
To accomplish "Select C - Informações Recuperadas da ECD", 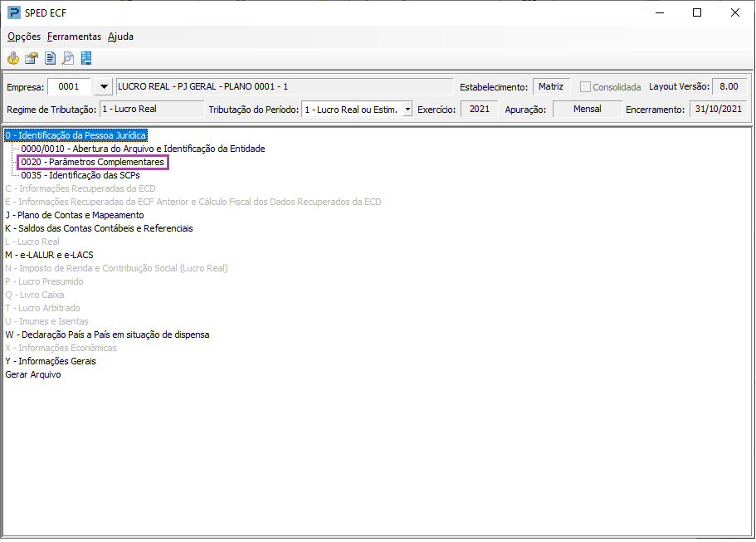I will pos(80,189).
